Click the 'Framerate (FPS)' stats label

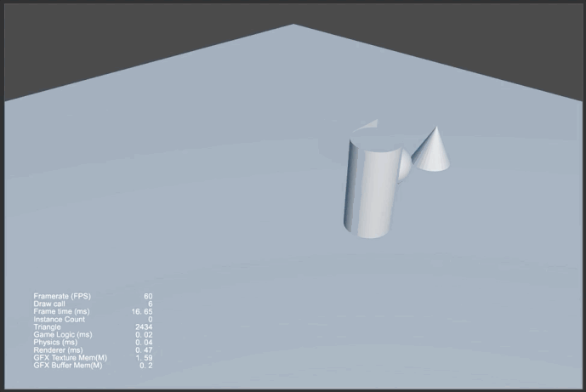[x=62, y=296]
